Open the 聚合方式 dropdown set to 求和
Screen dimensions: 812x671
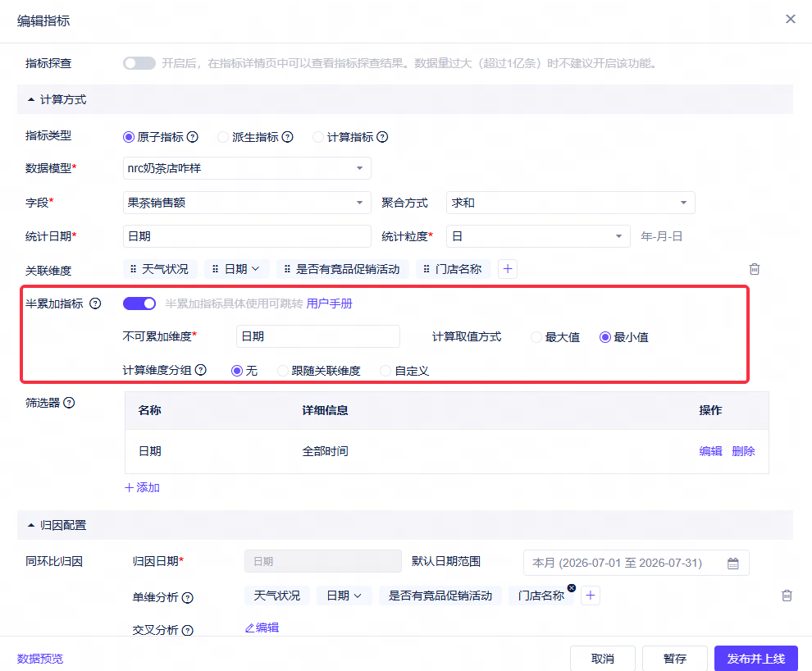pos(570,203)
